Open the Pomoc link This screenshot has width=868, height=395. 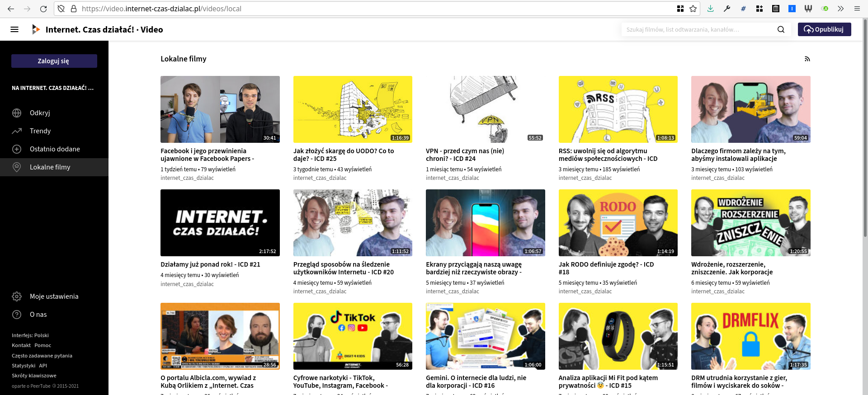pyautogui.click(x=43, y=345)
